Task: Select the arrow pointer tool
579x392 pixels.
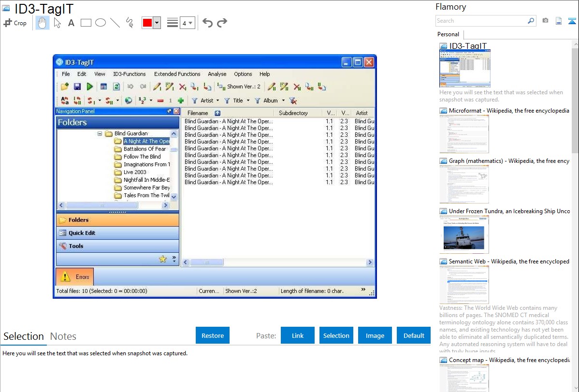Action: (57, 23)
